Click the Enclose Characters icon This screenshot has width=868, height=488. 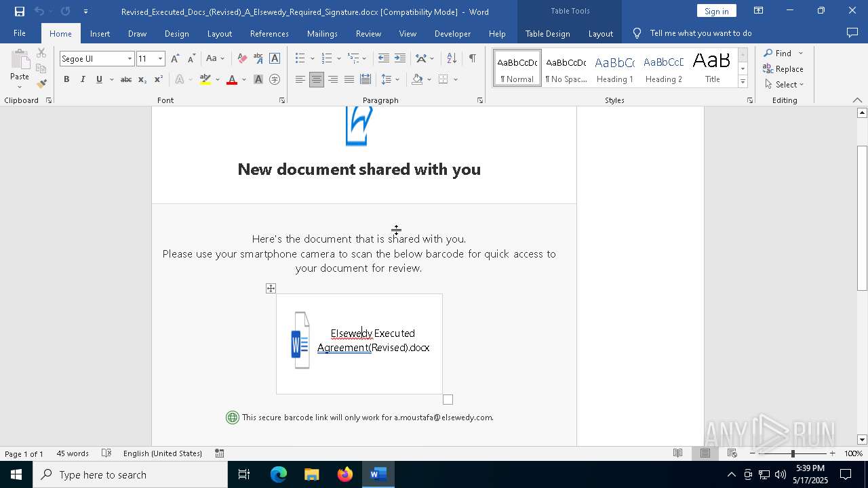pos(275,79)
